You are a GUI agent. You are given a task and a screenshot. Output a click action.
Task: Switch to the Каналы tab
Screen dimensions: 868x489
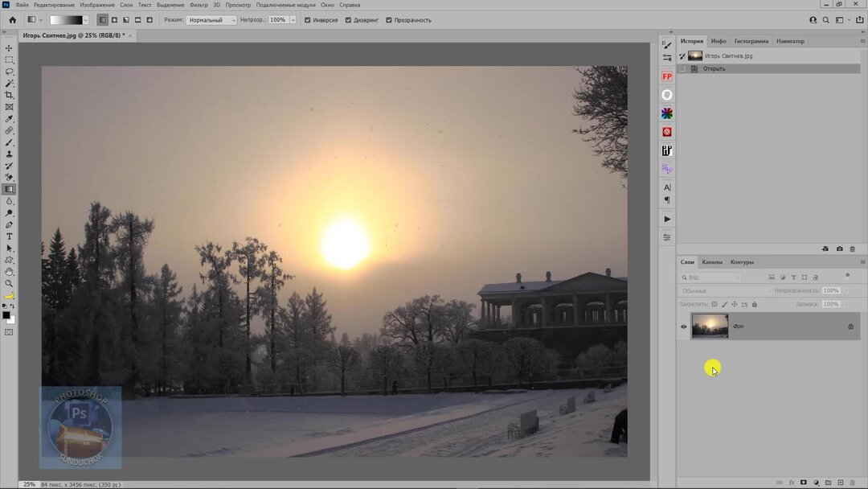712,262
